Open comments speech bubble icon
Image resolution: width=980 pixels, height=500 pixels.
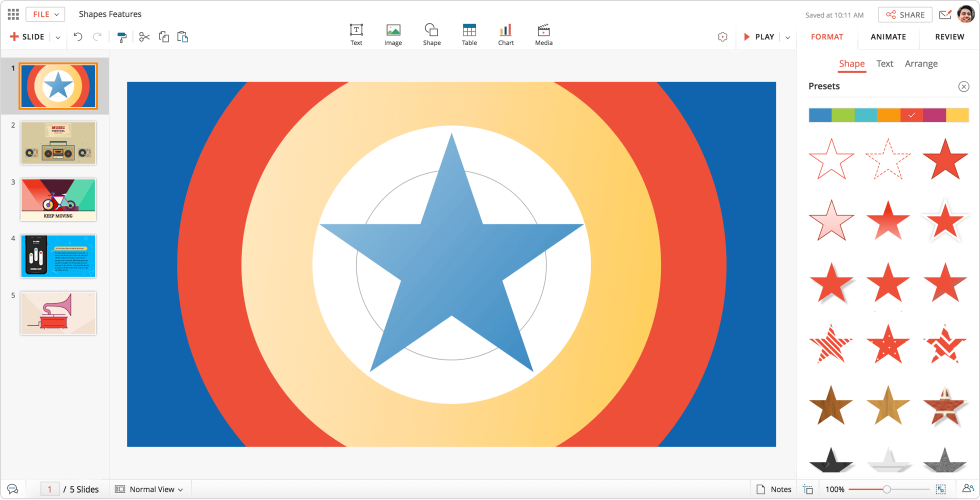(13, 489)
